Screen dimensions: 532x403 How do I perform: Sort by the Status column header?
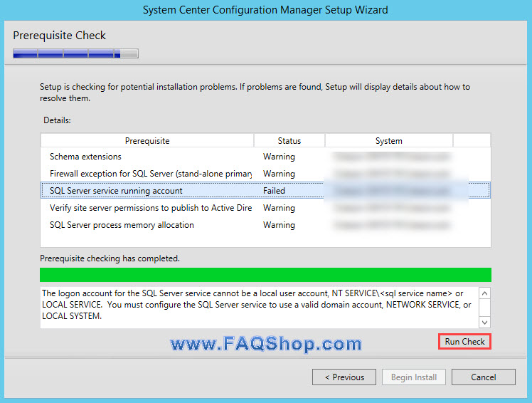coord(289,141)
